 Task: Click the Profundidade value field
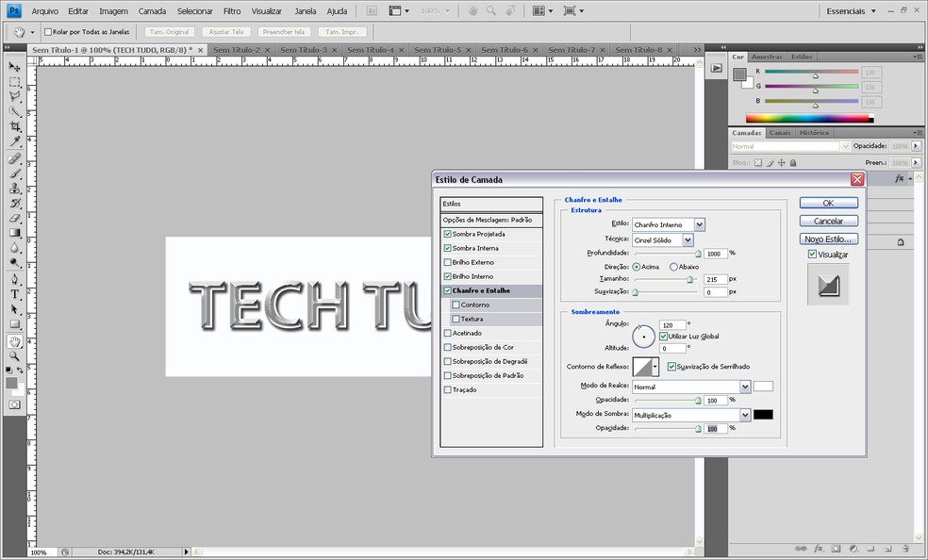tap(715, 254)
